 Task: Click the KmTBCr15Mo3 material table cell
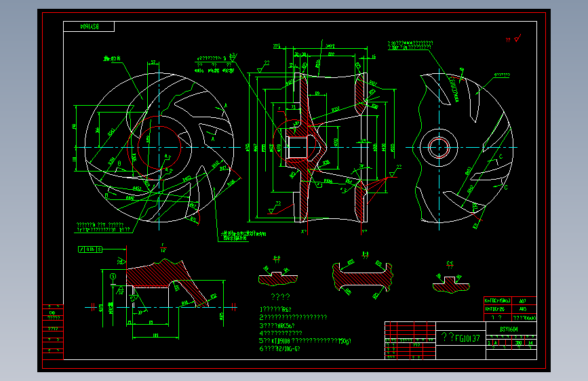click(496, 301)
